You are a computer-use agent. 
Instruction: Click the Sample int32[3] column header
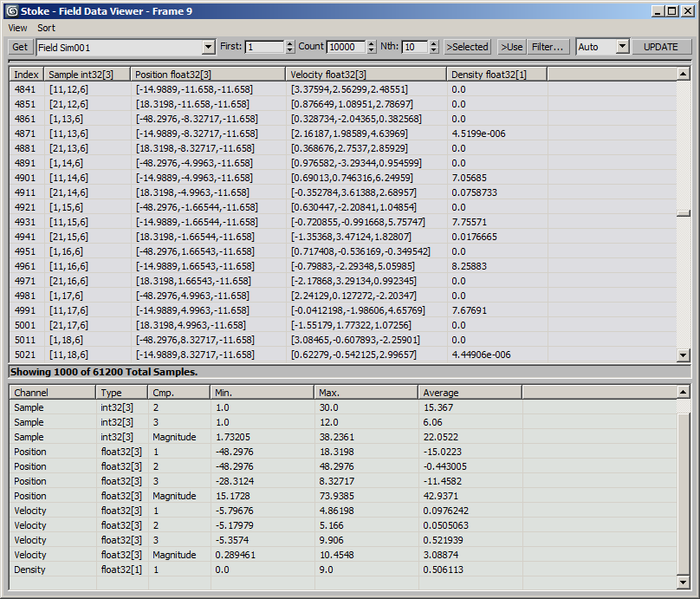87,75
